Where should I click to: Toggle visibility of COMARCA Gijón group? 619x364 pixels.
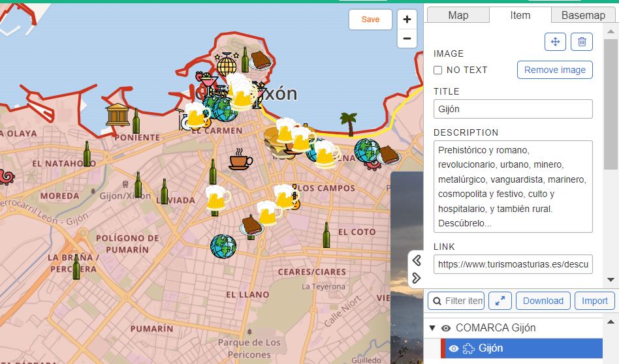click(x=446, y=328)
